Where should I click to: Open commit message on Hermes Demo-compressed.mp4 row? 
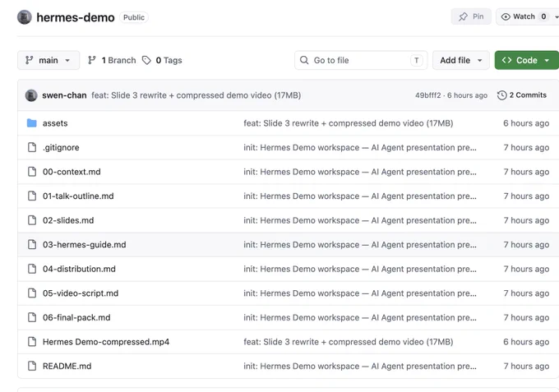[x=349, y=342]
